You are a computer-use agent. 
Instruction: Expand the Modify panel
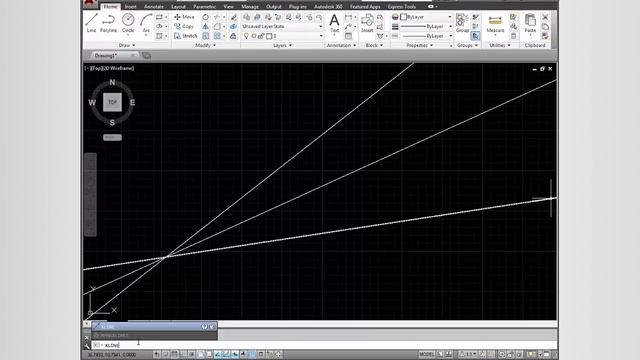(x=206, y=45)
